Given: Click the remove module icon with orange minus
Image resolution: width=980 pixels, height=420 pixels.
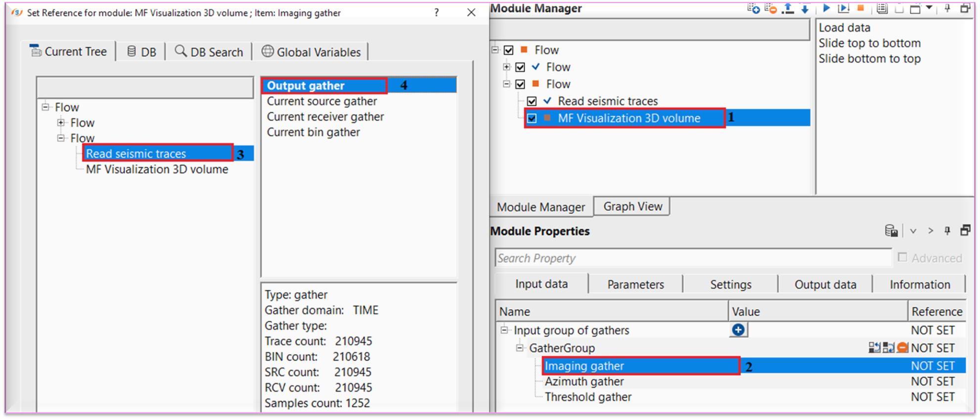Looking at the screenshot, I should 770,8.
